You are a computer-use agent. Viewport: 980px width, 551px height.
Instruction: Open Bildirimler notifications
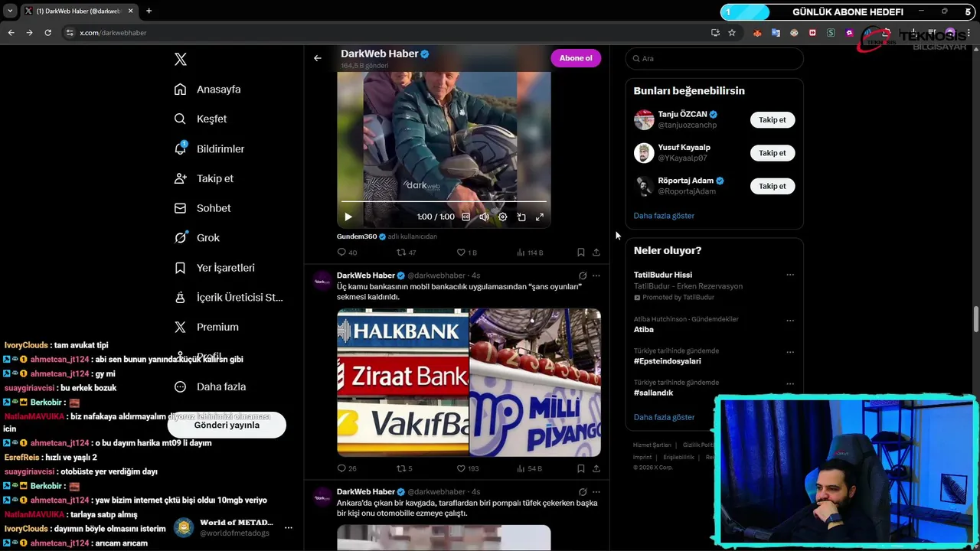pos(209,149)
